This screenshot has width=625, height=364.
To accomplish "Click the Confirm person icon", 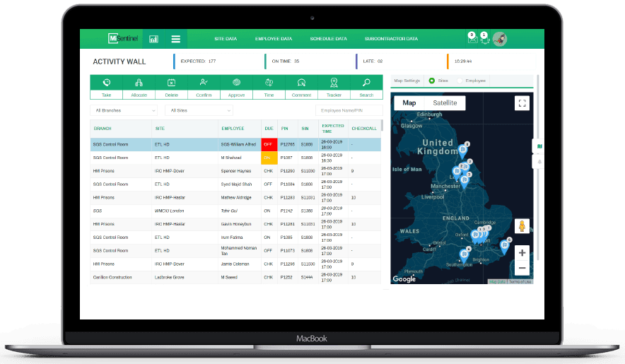I will (x=204, y=83).
